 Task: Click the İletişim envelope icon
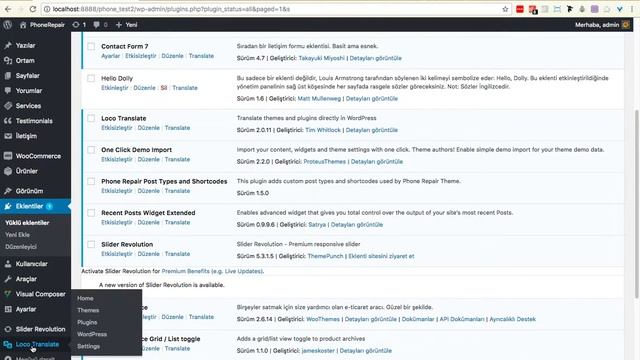tap(8, 136)
